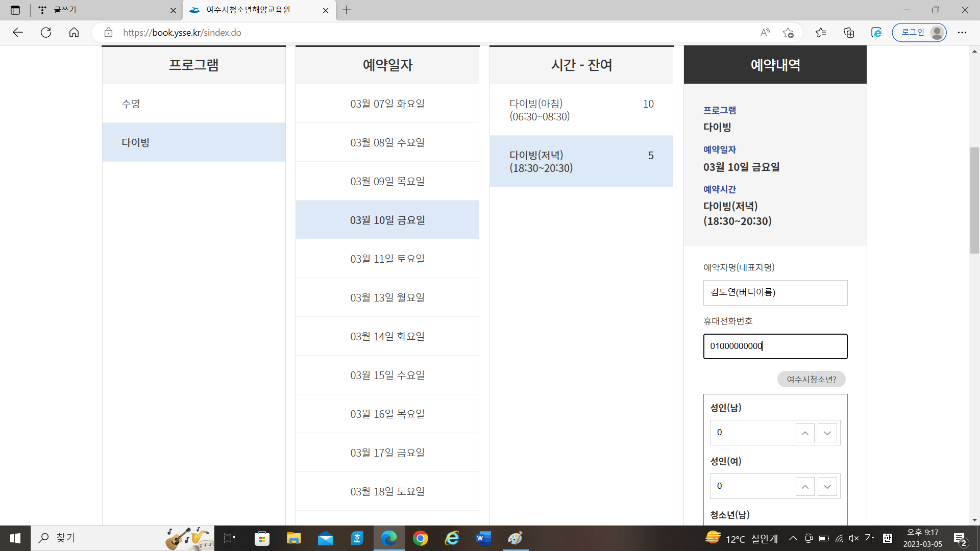View site information lock icon
The width and height of the screenshot is (980, 551).
pos(108,33)
